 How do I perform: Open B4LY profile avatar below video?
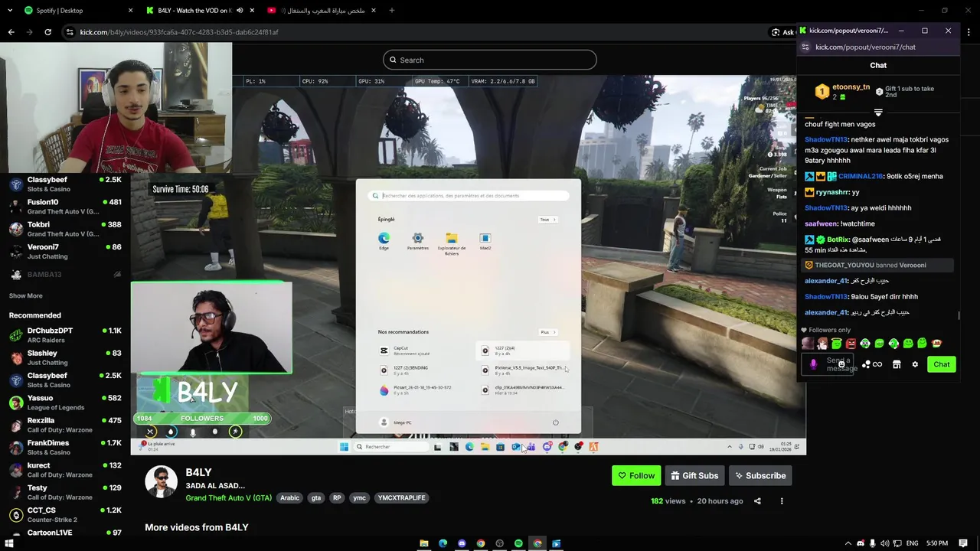tap(161, 481)
